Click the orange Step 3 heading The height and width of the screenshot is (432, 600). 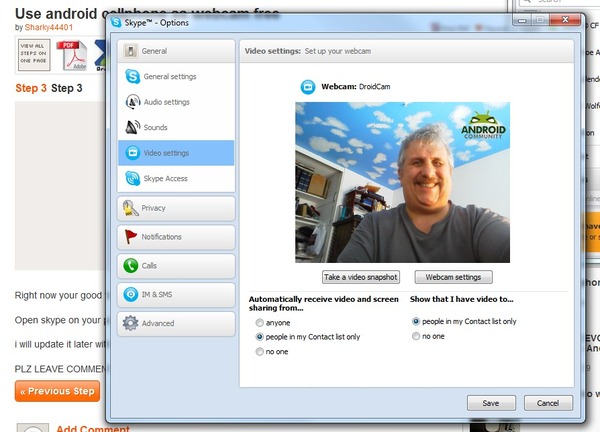[31, 88]
